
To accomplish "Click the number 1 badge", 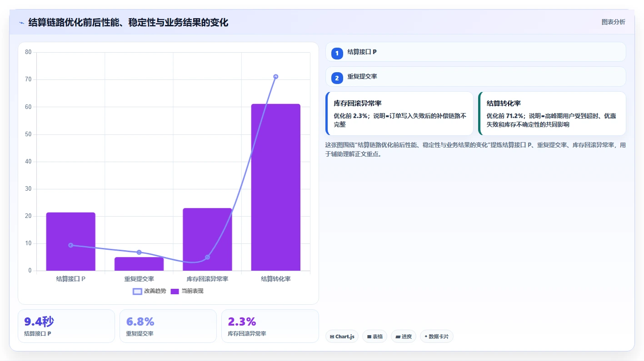I will coord(337,54).
